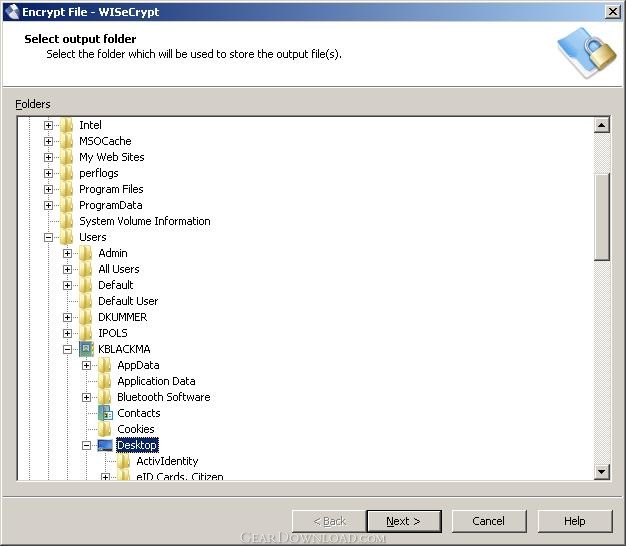
Task: Select the 'KBLACKMA' label
Action: pos(124,349)
